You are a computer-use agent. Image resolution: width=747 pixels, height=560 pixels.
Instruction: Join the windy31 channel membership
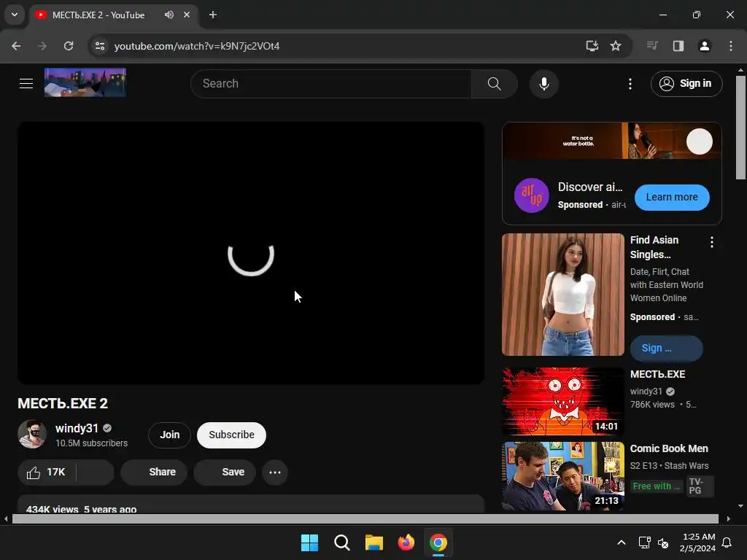point(169,435)
